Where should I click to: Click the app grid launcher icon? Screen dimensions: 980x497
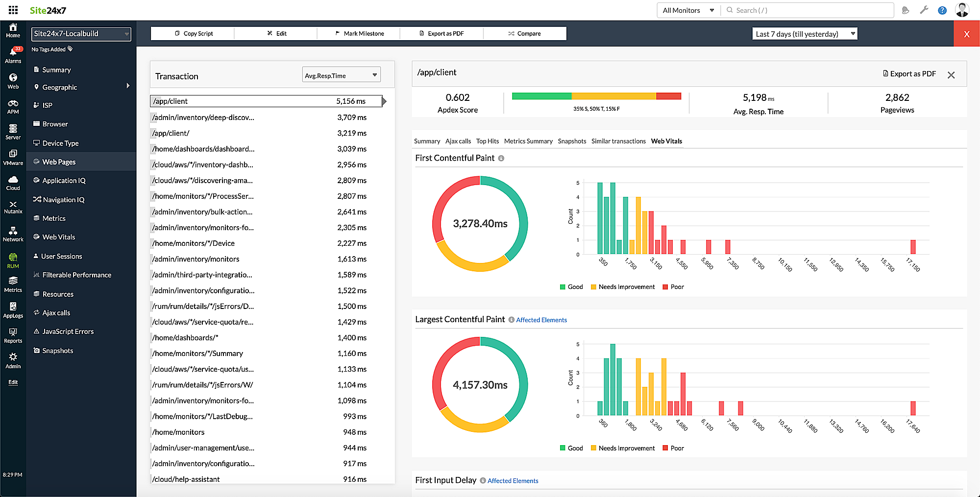click(13, 10)
